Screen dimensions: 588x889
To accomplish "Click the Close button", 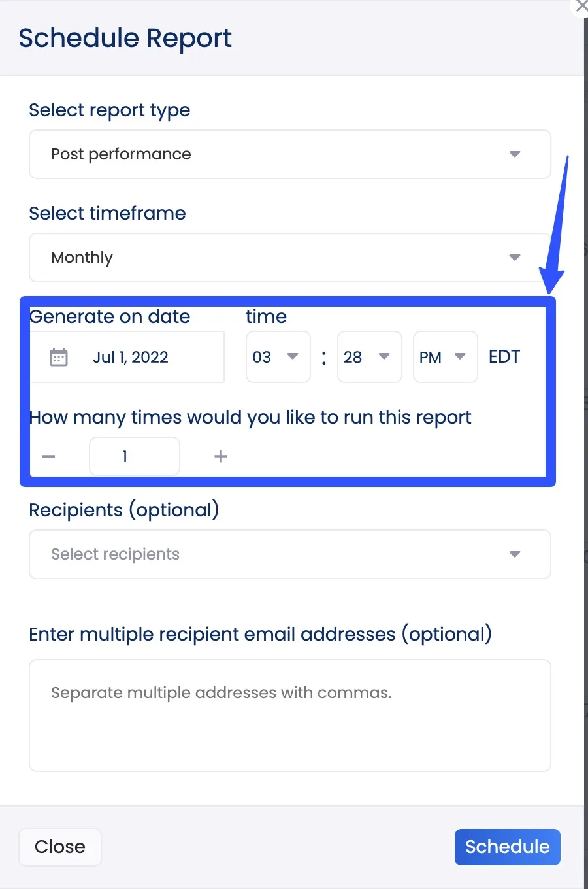I will point(60,847).
